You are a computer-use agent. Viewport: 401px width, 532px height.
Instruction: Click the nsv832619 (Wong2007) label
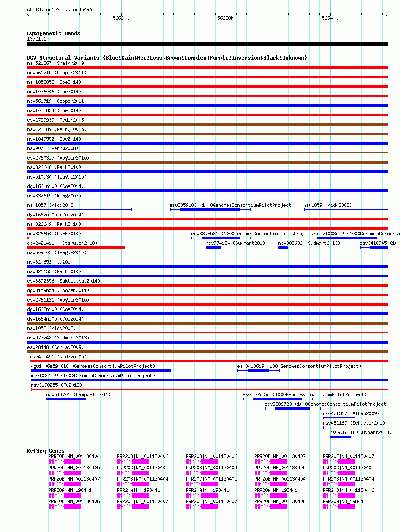coord(54,196)
